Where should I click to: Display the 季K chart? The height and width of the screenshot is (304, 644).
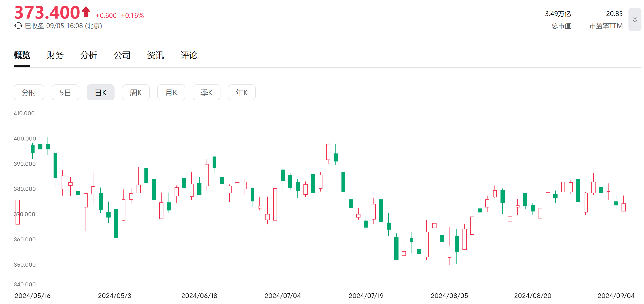tap(206, 93)
